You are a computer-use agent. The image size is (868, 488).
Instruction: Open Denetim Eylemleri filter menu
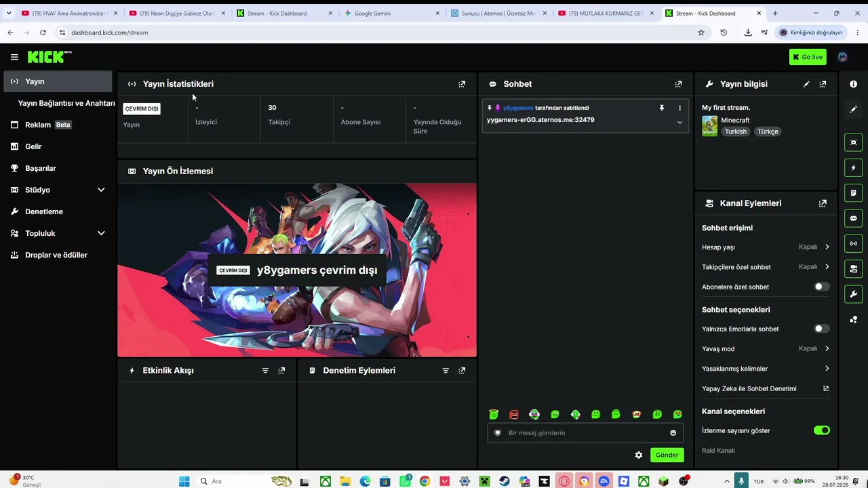click(446, 371)
